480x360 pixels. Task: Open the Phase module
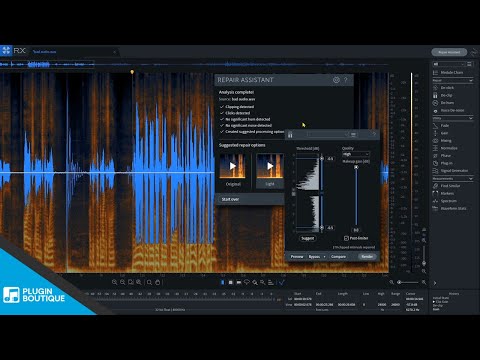click(x=446, y=156)
